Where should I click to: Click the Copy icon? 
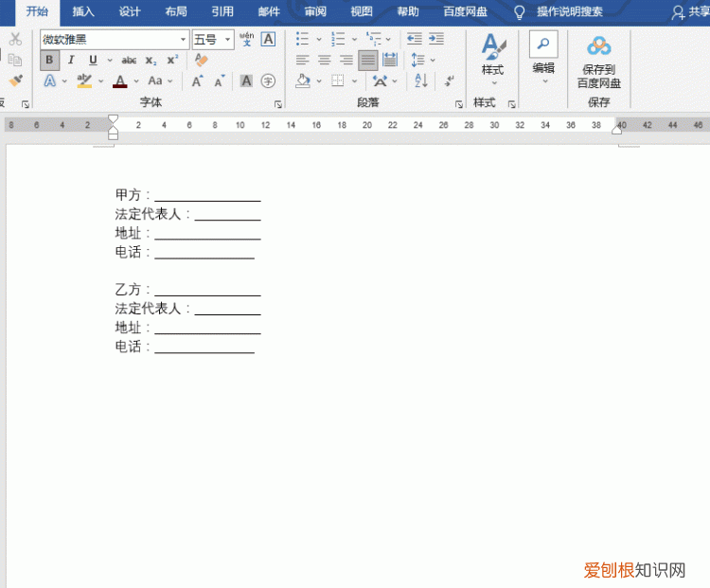click(15, 60)
